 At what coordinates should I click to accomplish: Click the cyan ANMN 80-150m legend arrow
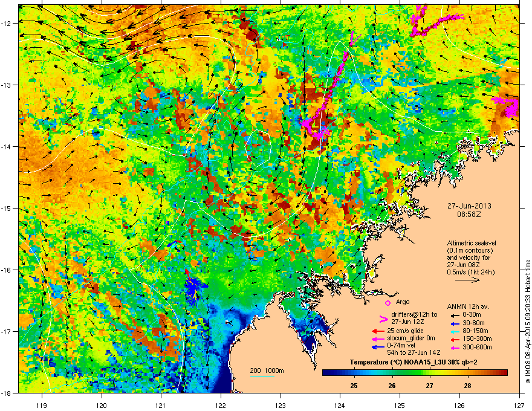pos(454,331)
